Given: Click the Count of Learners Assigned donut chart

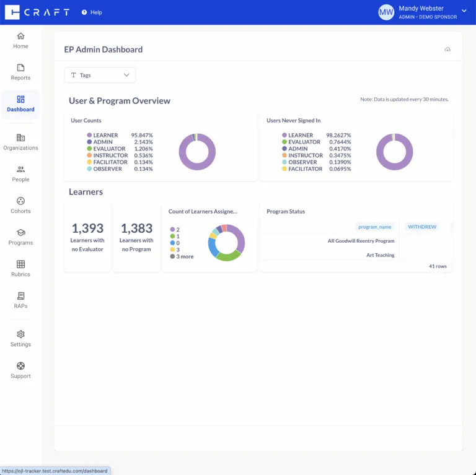Looking at the screenshot, I should coord(226,243).
